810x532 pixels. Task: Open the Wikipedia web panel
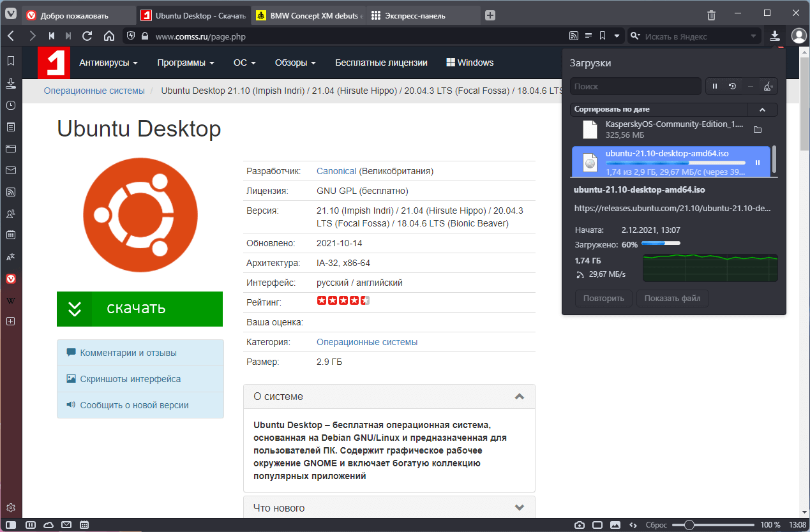coord(11,300)
